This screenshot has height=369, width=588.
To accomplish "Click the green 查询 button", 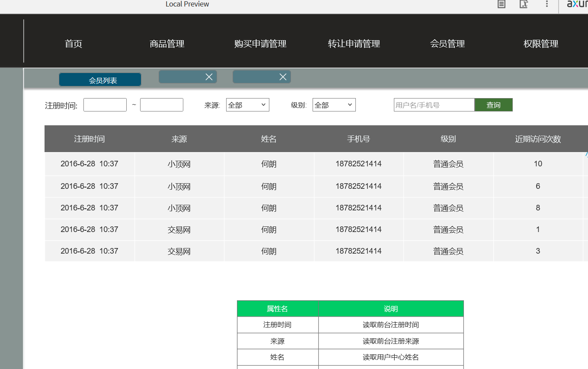I will coord(494,105).
